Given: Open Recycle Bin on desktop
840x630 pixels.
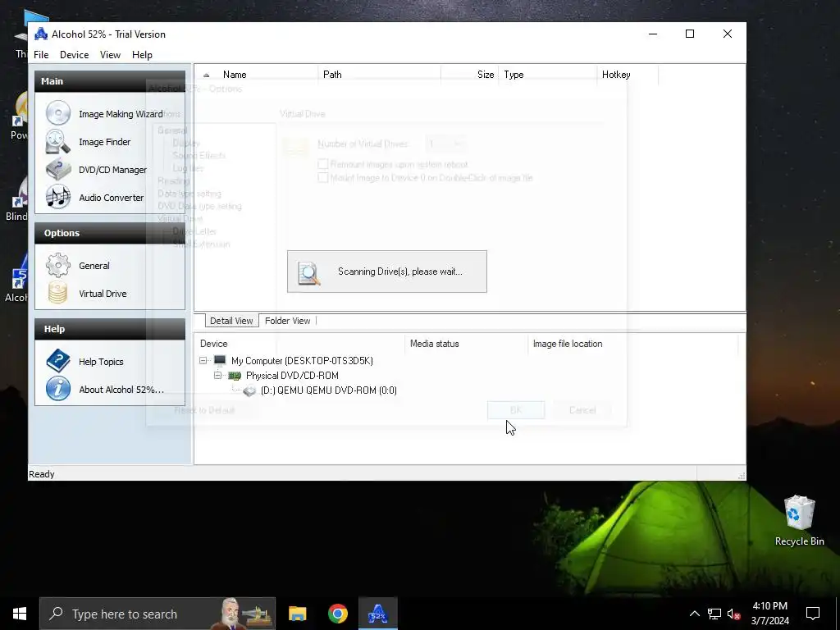Looking at the screenshot, I should [799, 521].
